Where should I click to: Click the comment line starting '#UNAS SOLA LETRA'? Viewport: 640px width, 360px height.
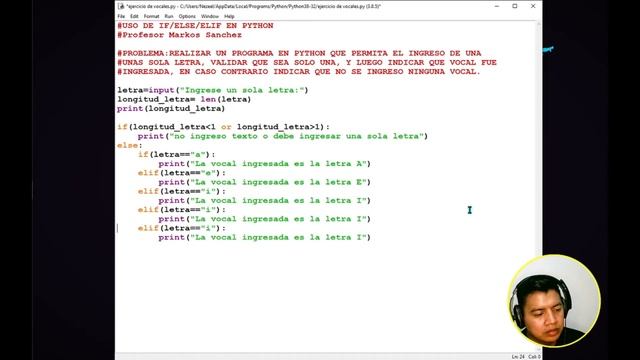pyautogui.click(x=307, y=62)
